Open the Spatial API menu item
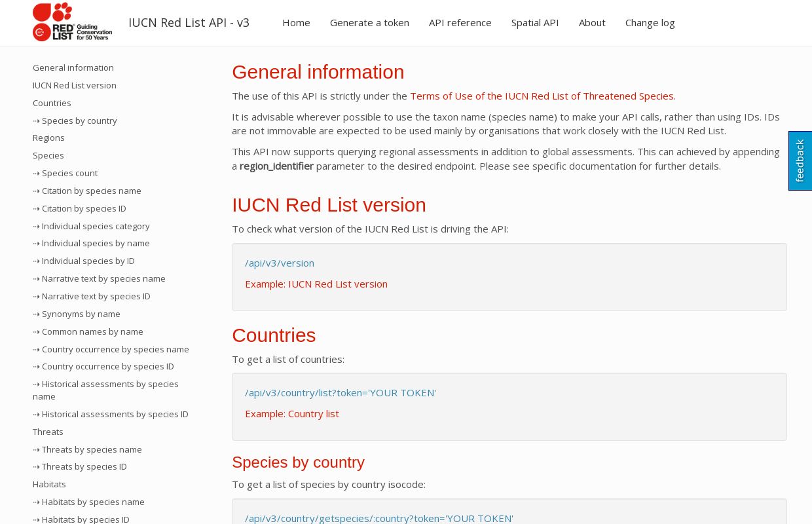Image resolution: width=812 pixels, height=524 pixels. pyautogui.click(x=535, y=23)
